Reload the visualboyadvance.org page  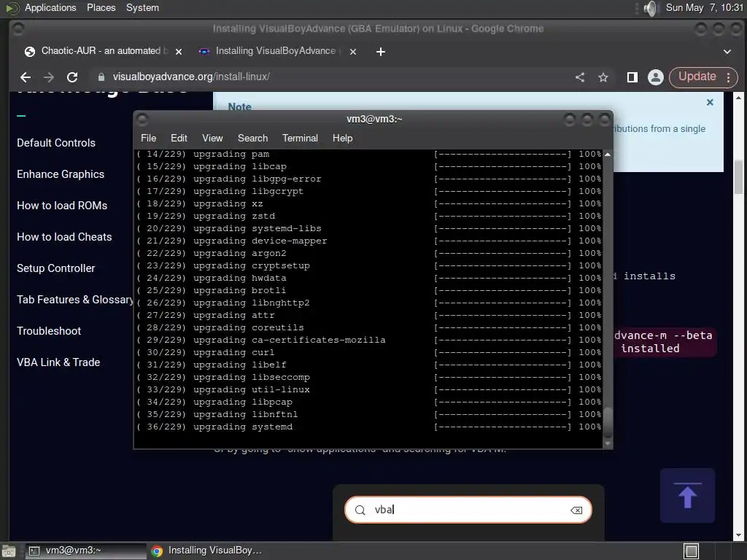[72, 77]
